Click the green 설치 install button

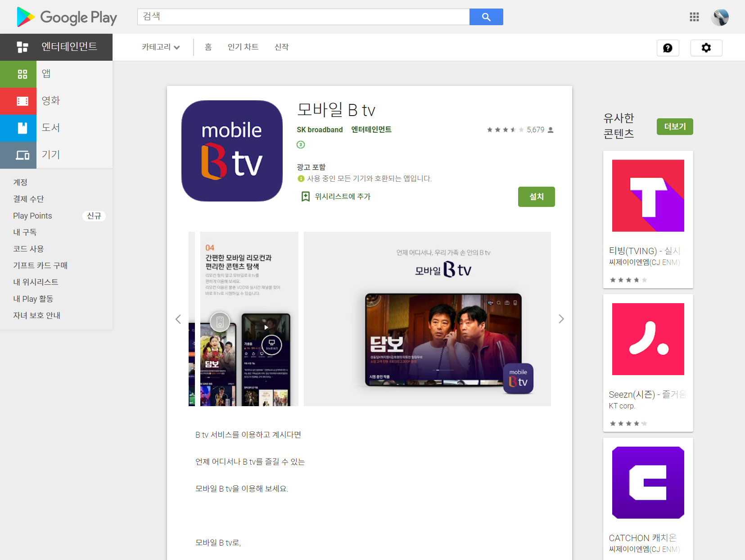point(537,197)
